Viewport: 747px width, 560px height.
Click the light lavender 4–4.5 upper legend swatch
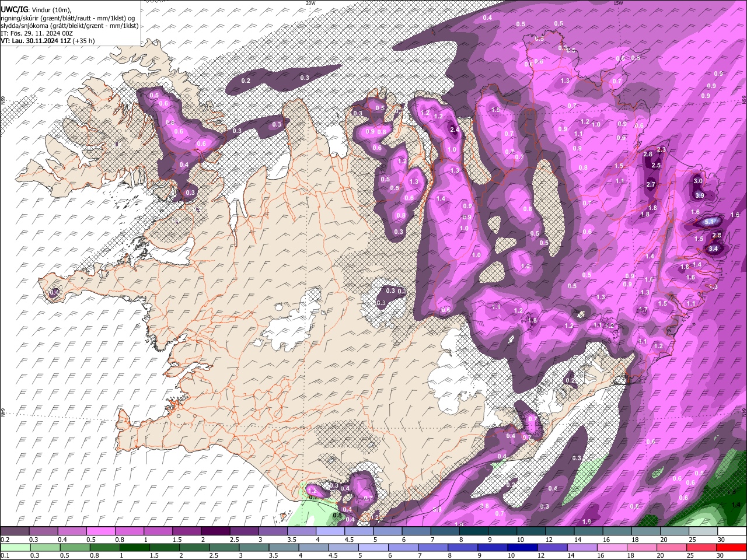tap(330, 531)
